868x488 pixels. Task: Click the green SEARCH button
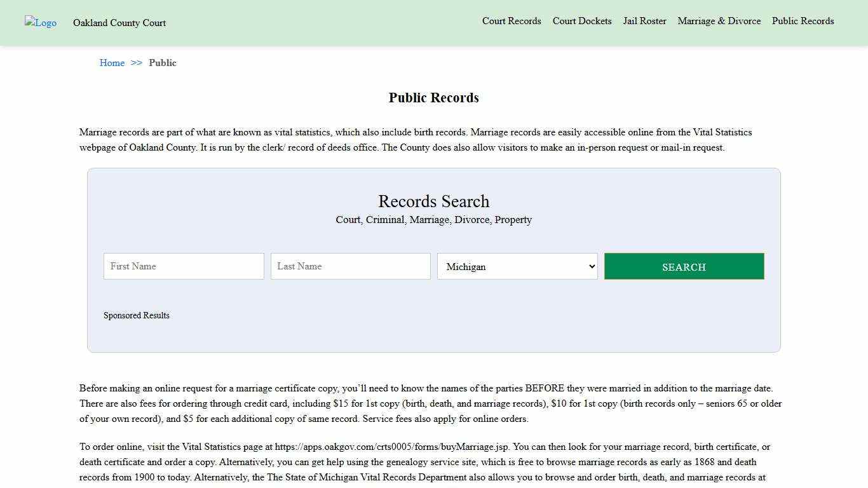(x=684, y=266)
